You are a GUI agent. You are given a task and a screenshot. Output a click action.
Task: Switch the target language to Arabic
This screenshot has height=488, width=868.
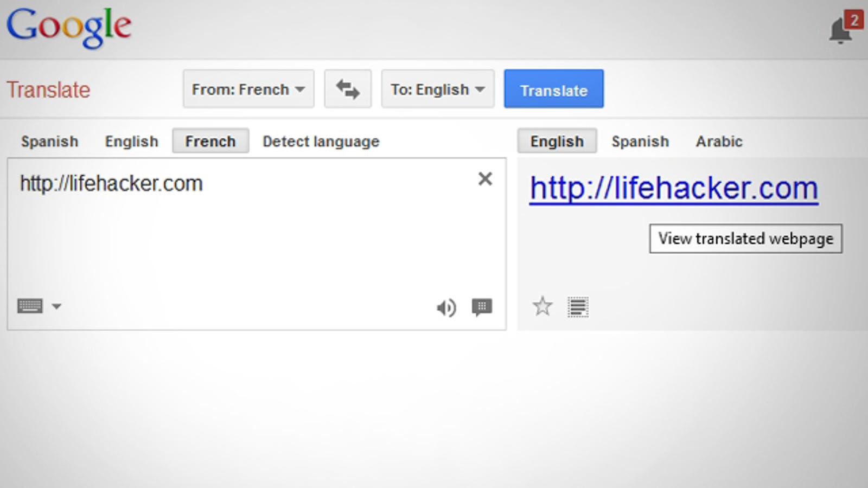pyautogui.click(x=719, y=142)
